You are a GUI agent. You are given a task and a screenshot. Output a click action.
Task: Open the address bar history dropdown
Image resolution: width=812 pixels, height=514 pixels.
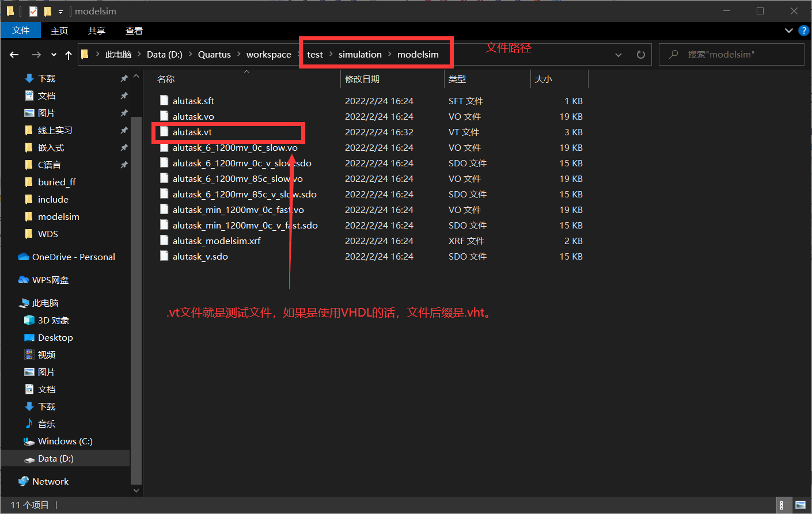pos(619,54)
